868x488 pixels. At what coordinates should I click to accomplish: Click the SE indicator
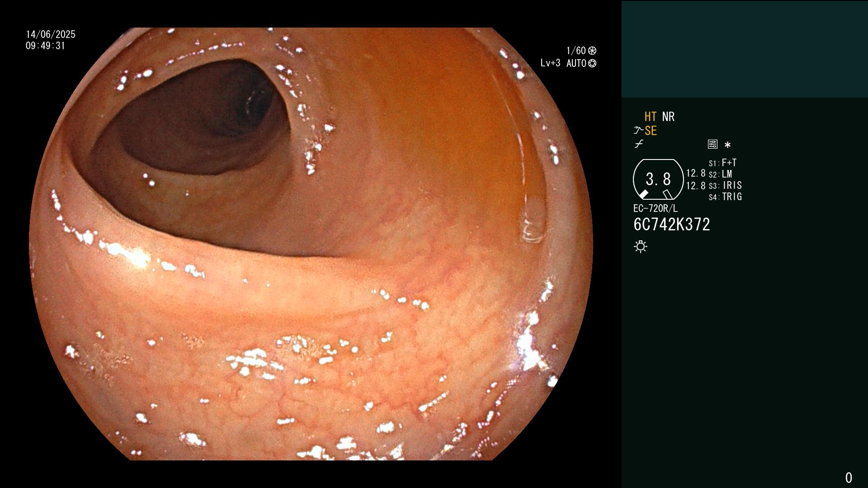[x=651, y=131]
